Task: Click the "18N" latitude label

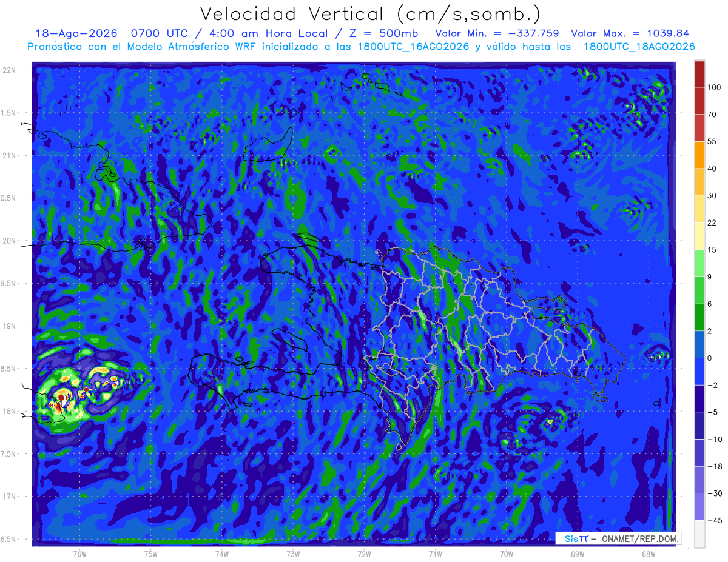Action: tap(8, 412)
